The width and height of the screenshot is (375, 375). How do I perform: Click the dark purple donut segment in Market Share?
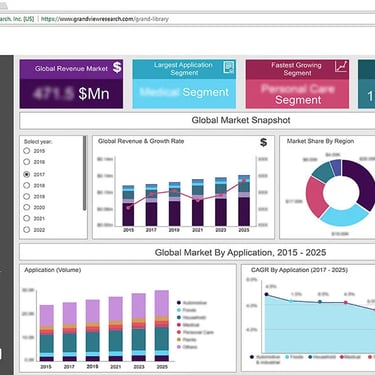point(363,182)
